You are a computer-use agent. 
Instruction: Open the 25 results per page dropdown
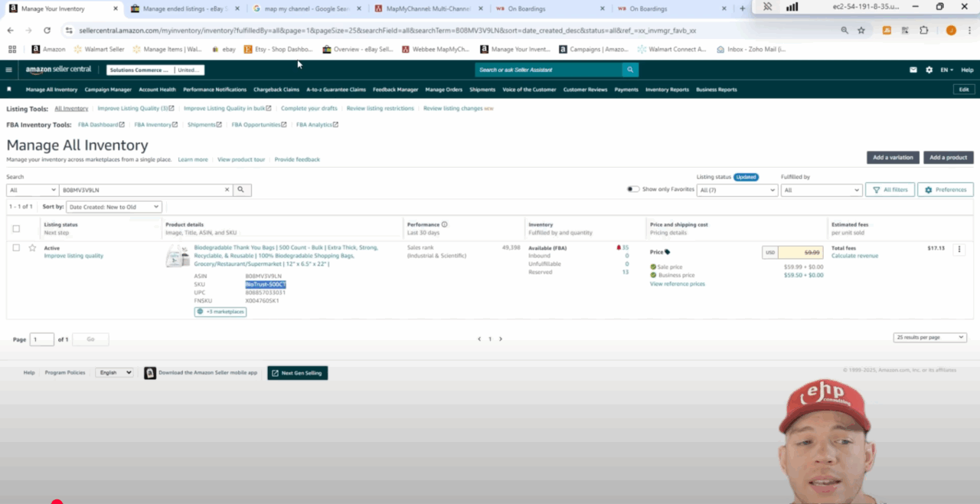[929, 338]
